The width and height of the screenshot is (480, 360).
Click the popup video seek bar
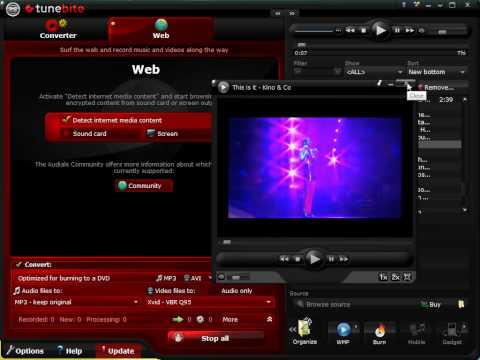point(315,242)
